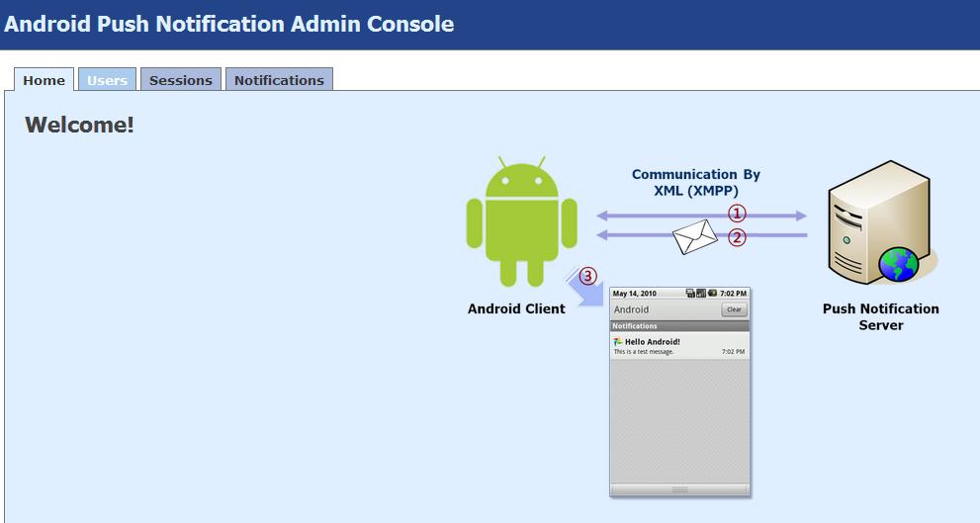980x523 pixels.
Task: Click the Welcome! heading
Action: pyautogui.click(x=79, y=125)
